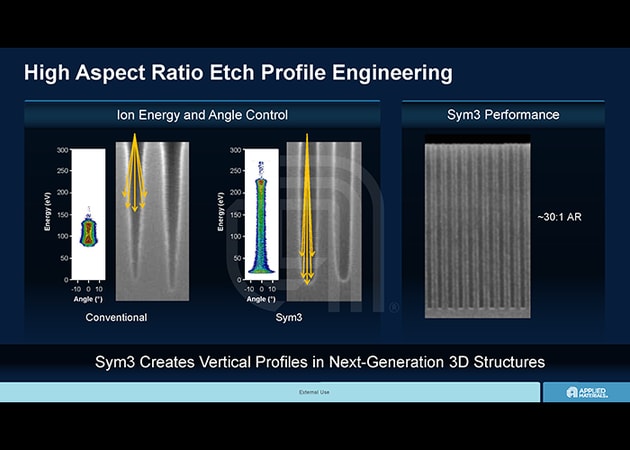The height and width of the screenshot is (450, 630).
Task: Click the "Conventional" caption
Action: click(x=116, y=317)
